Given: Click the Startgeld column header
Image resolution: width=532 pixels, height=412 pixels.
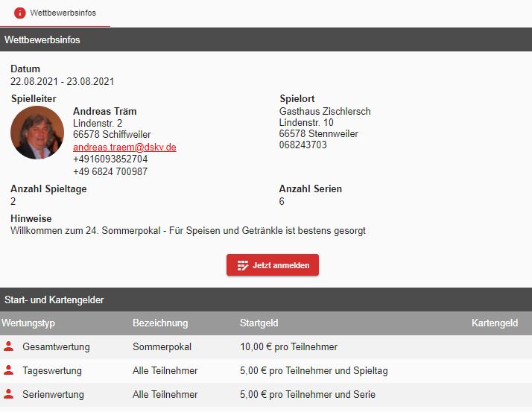Looking at the screenshot, I should (259, 323).
